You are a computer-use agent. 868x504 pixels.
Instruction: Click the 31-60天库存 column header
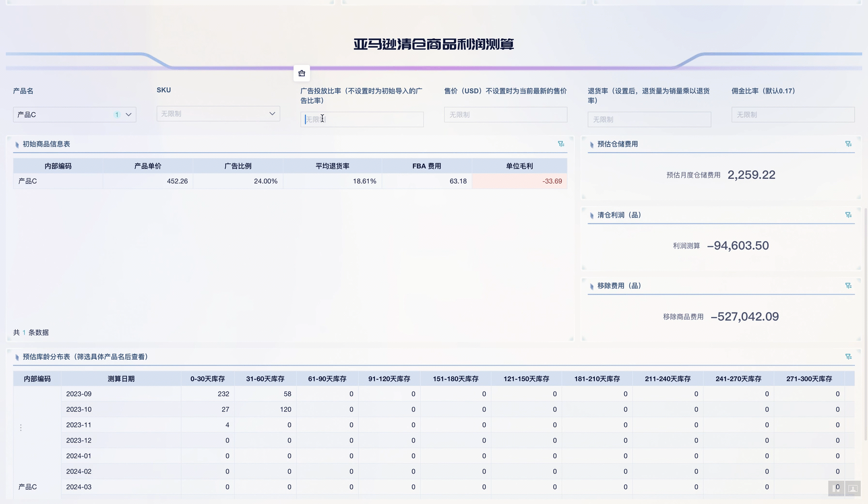coord(265,378)
